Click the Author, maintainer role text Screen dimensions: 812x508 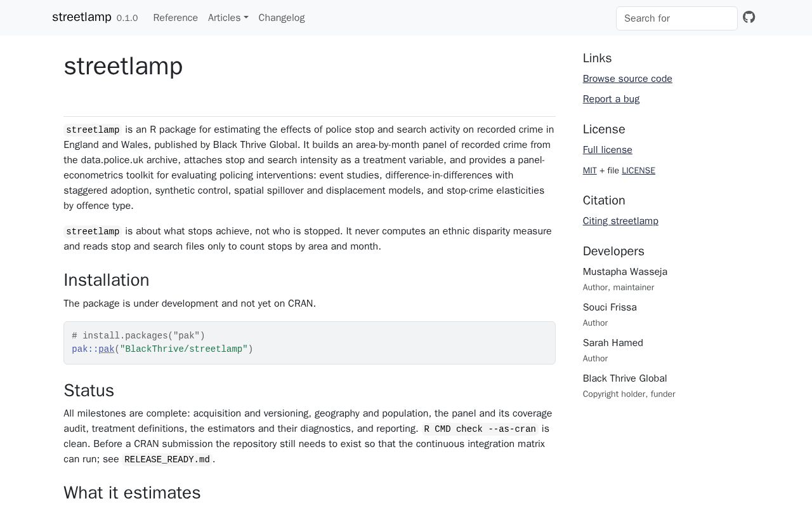click(x=619, y=288)
